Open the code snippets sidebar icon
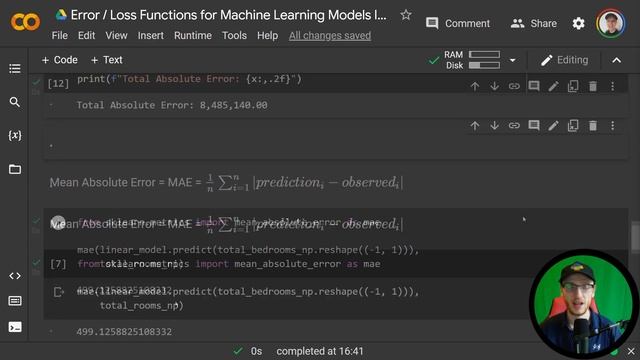 [x=15, y=276]
